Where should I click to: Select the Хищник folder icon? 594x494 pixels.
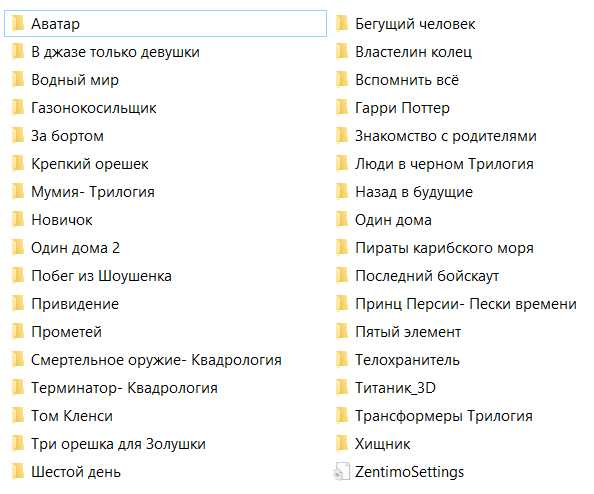[x=342, y=444]
